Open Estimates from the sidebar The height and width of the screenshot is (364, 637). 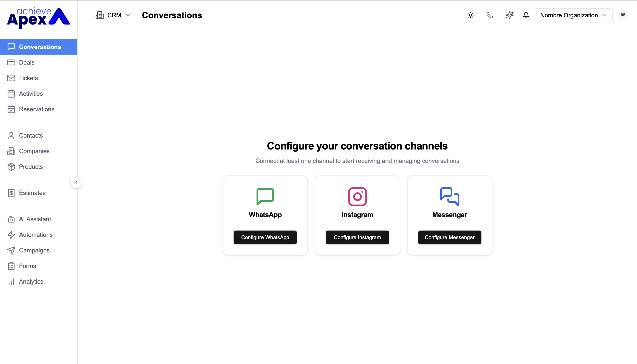point(39,193)
